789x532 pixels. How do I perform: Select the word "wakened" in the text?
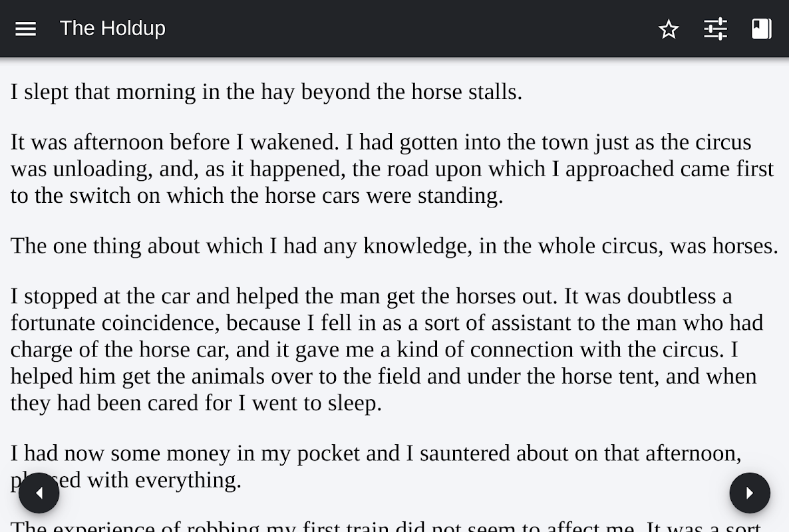287,142
